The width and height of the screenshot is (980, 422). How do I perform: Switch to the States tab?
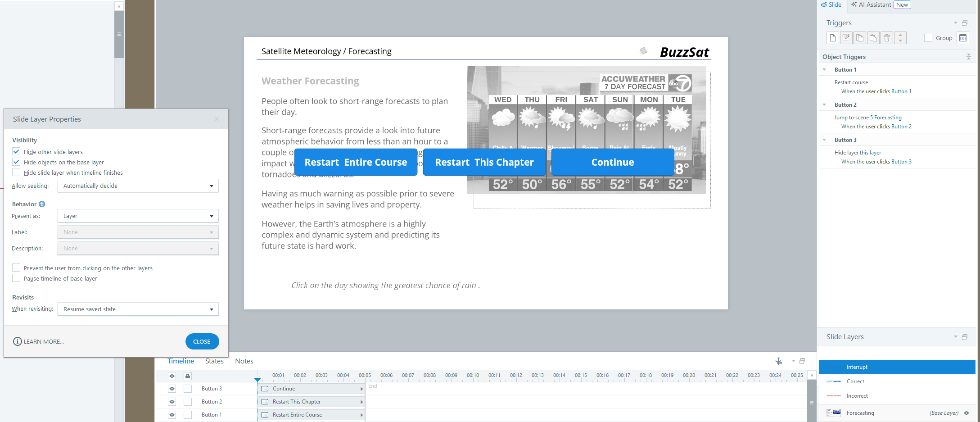214,361
